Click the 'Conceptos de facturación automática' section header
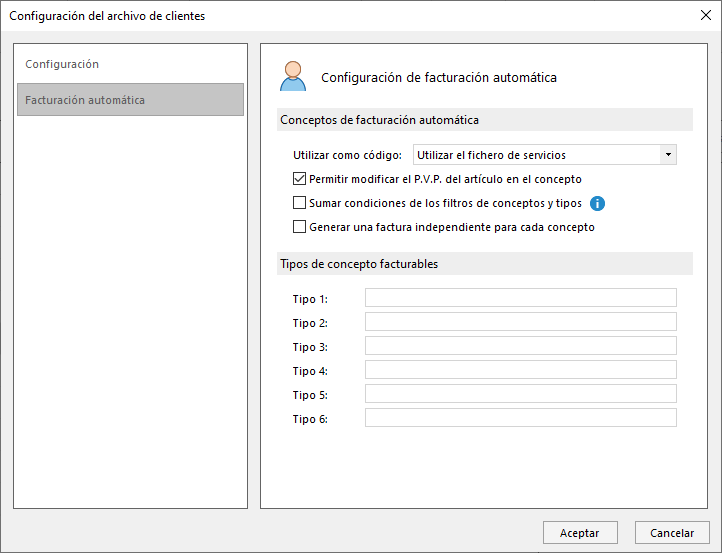722x553 pixels. (485, 120)
